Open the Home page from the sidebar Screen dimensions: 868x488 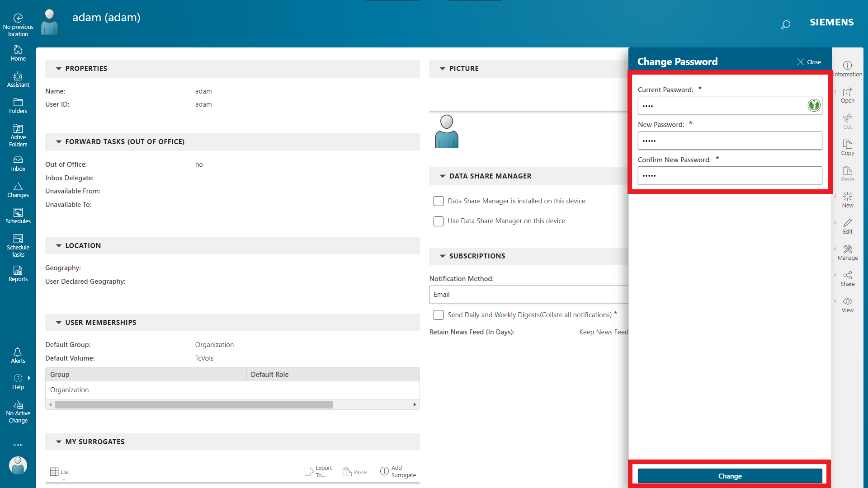pos(18,53)
